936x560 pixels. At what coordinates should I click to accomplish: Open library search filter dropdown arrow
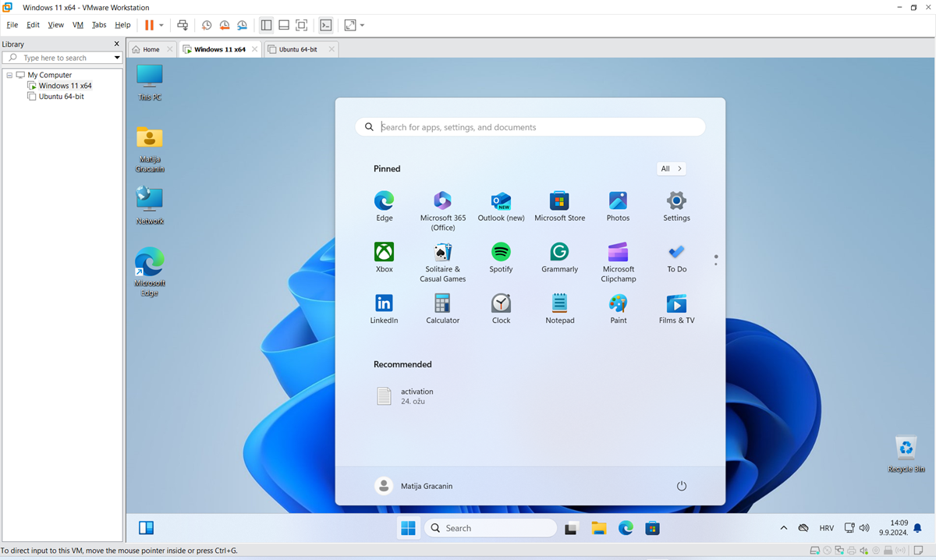pos(117,58)
